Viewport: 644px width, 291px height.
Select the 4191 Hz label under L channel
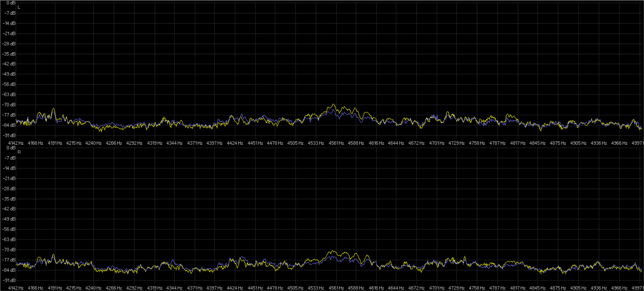[x=55, y=143]
